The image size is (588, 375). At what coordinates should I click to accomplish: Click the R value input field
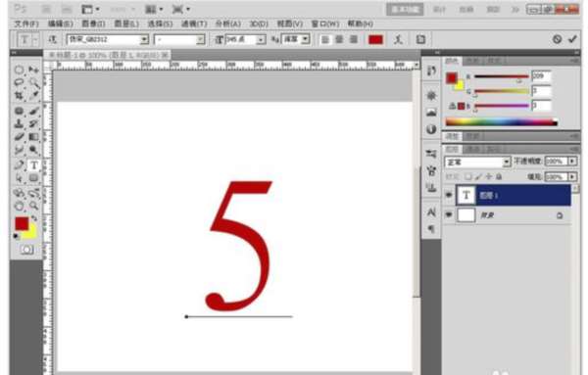(542, 76)
